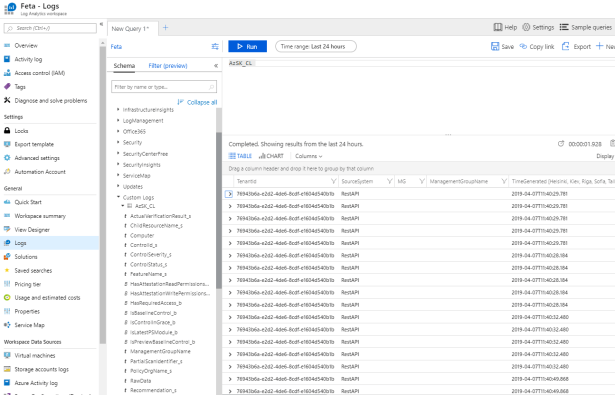This screenshot has width=615, height=395.
Task: Select ControlSeverity_s field in schema
Action: coord(151,255)
